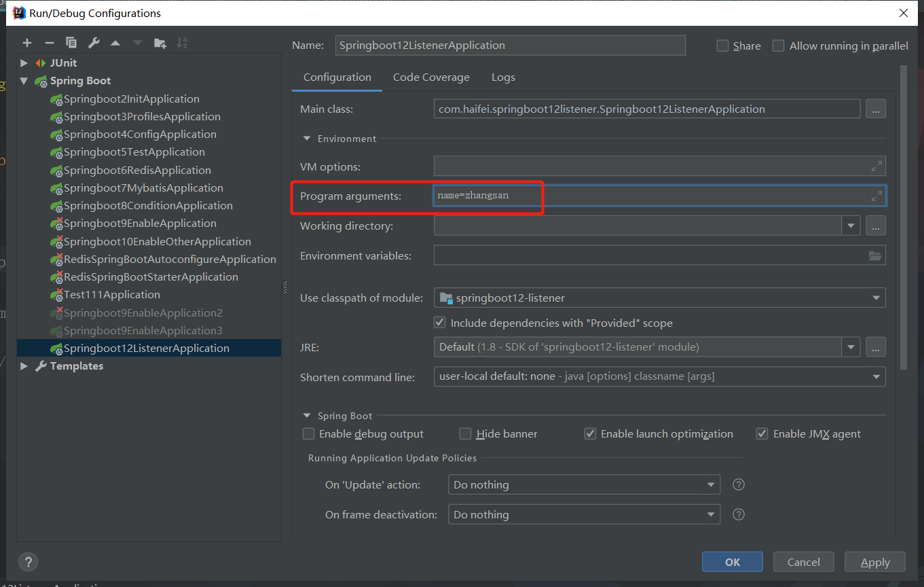The width and height of the screenshot is (924, 587).
Task: Click the Apply button
Action: point(875,562)
